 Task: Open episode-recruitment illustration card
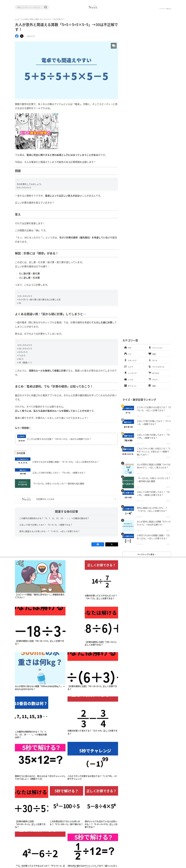click(x=40, y=579)
